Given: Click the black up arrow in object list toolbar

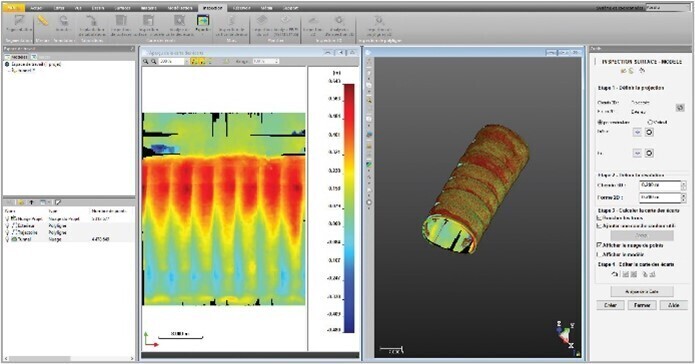Looking at the screenshot, I should pyautogui.click(x=31, y=203).
